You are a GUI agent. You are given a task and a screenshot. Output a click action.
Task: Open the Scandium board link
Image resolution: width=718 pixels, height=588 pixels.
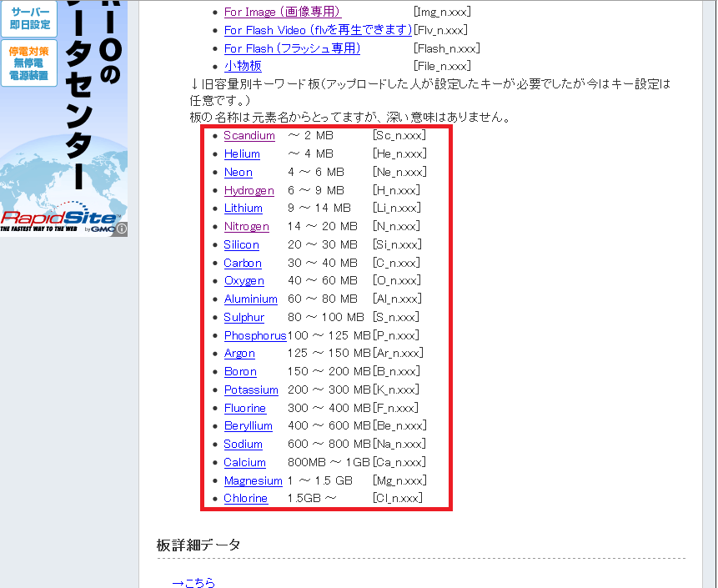[x=249, y=135]
